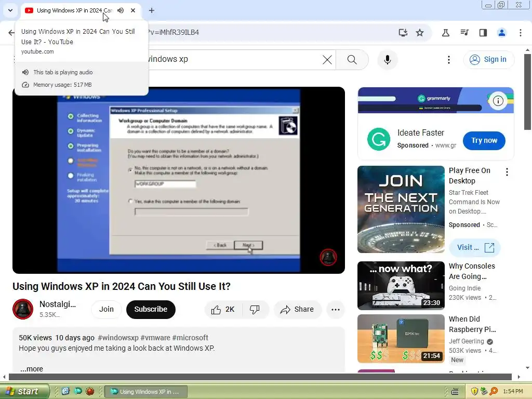Open YouTube settings three-dot menu
532x399 pixels.
pos(448,60)
